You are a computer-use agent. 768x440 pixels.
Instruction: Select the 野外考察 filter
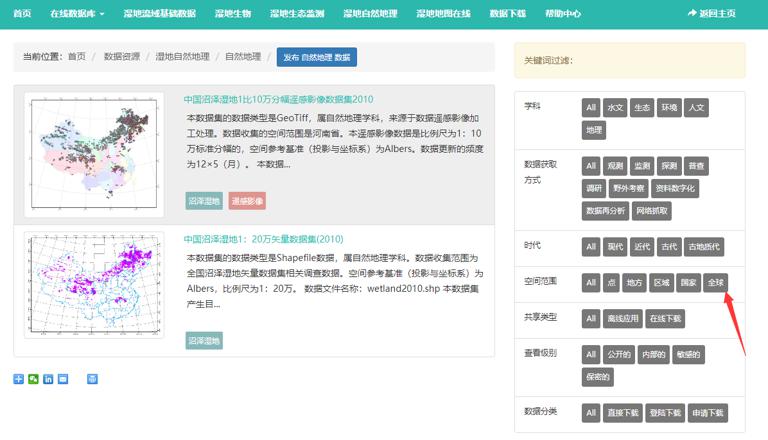click(x=629, y=188)
